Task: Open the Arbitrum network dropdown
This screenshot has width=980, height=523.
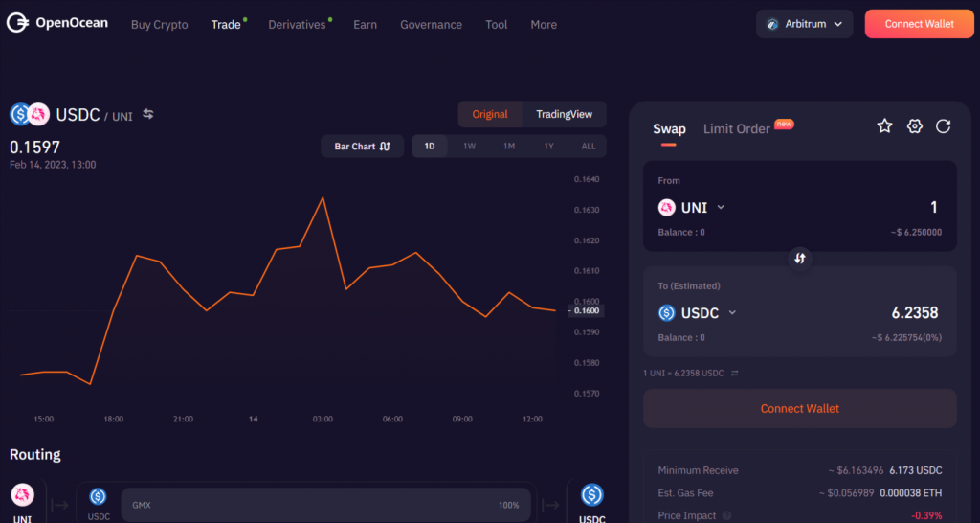Action: tap(804, 24)
